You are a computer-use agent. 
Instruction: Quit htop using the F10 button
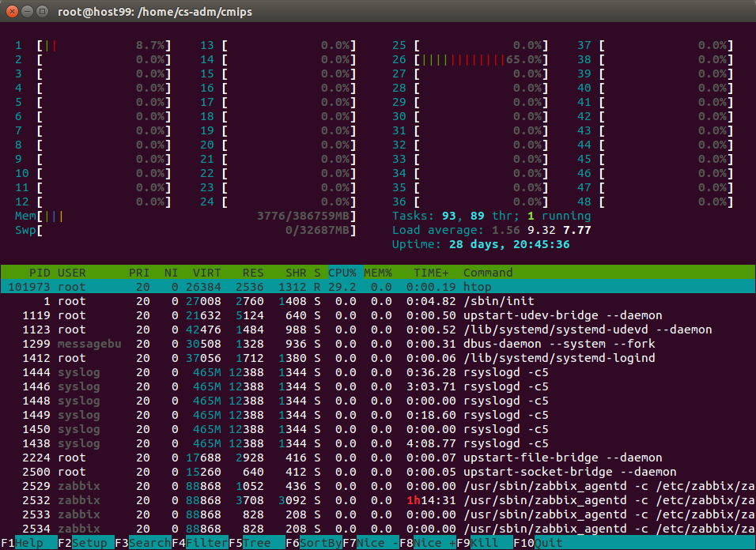coord(538,543)
